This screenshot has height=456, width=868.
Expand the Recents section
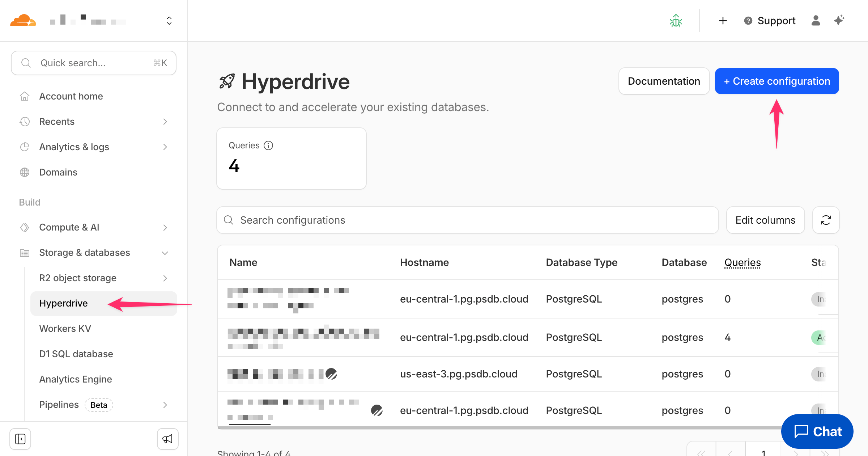165,122
